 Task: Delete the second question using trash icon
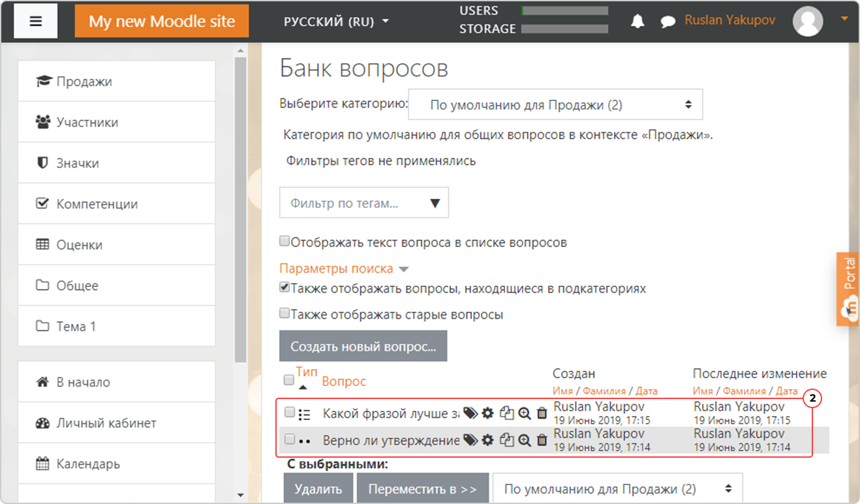click(x=542, y=440)
